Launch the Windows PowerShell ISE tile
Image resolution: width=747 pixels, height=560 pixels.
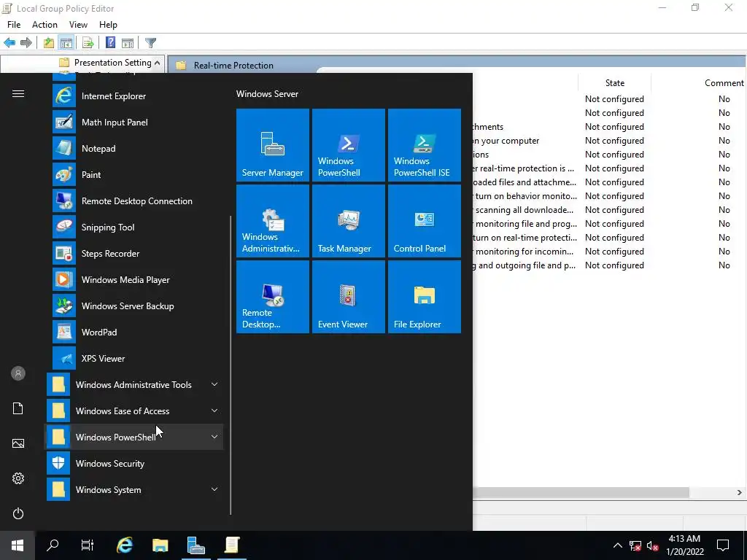(x=424, y=145)
